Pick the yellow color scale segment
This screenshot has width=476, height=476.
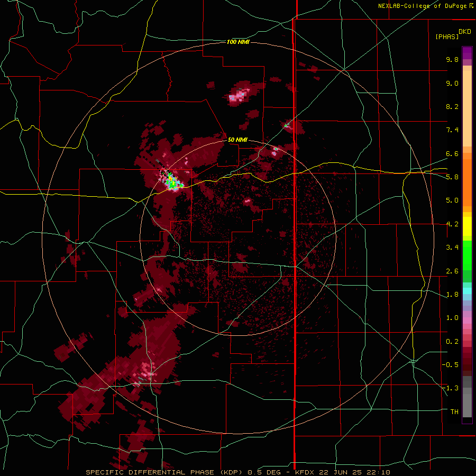[x=467, y=226]
